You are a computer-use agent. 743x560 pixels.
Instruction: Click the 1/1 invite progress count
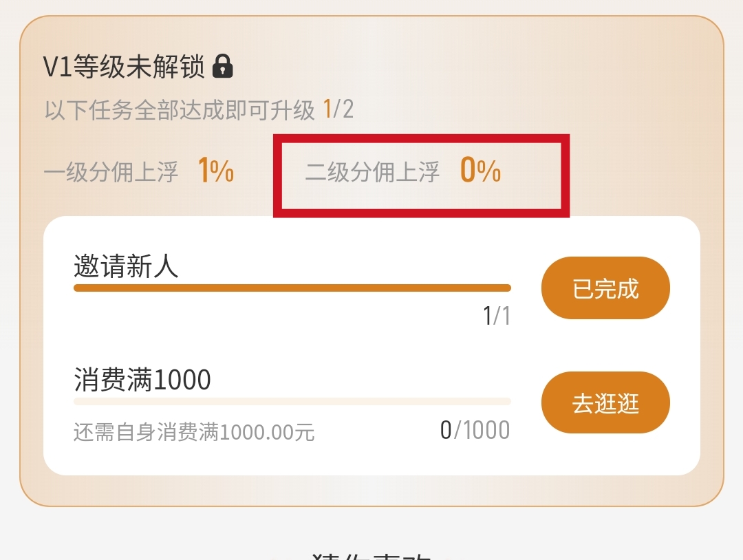497,316
